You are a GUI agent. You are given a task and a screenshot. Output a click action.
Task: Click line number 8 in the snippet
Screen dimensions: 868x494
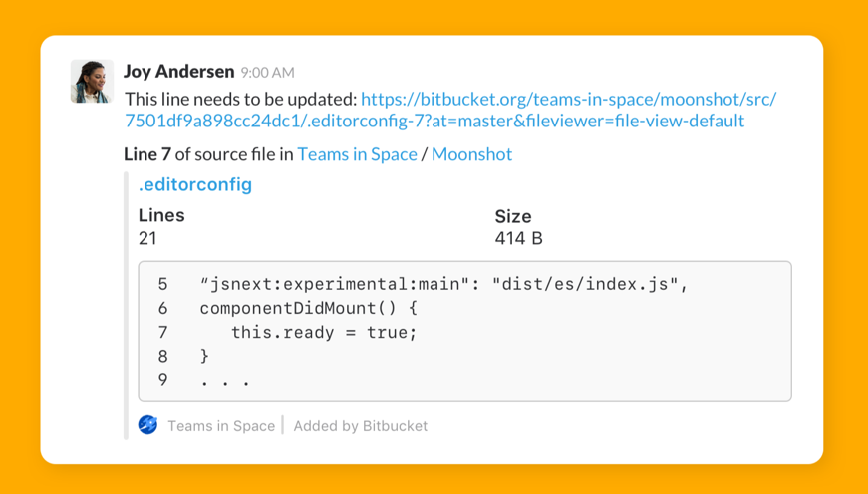[x=163, y=356]
